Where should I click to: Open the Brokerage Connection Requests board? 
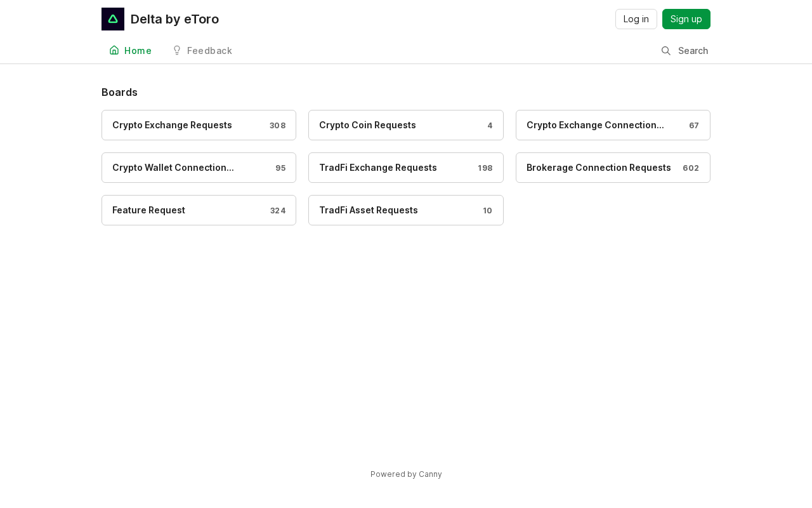point(598,168)
